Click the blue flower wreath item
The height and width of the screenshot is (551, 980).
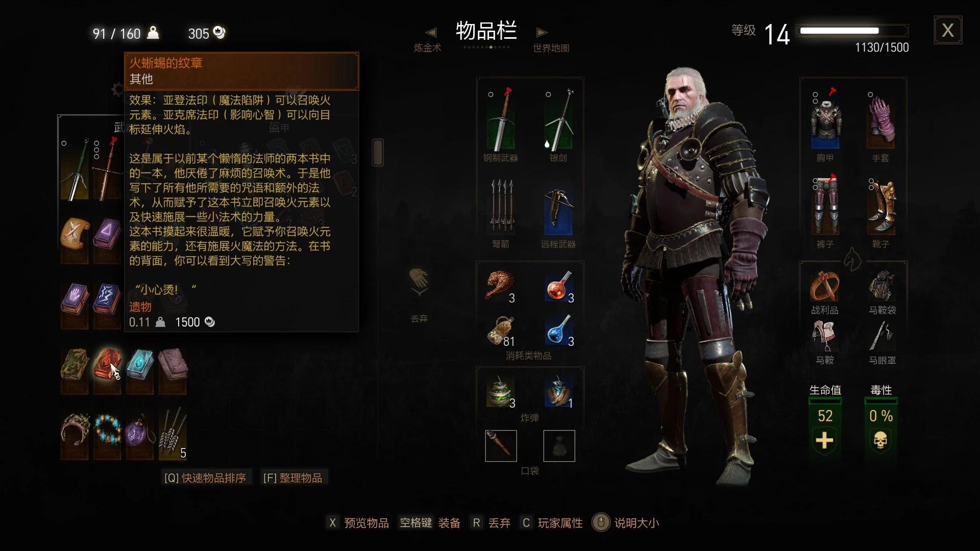click(107, 430)
